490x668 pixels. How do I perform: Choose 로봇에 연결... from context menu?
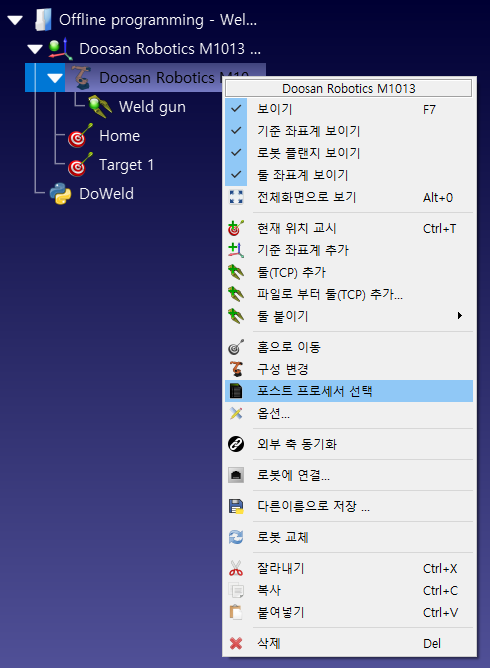pyautogui.click(x=349, y=475)
